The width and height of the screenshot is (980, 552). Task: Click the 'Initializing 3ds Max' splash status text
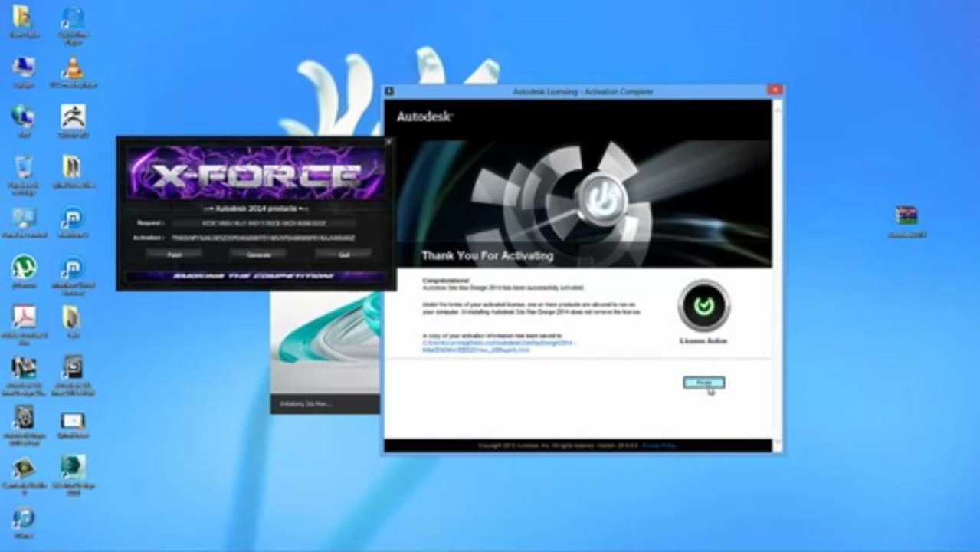[x=306, y=404]
